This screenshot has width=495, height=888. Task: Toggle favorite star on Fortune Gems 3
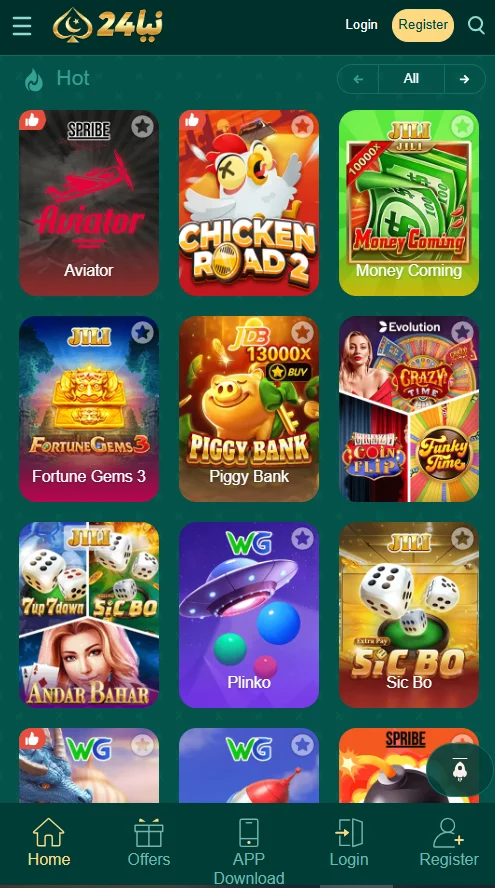pos(143,332)
